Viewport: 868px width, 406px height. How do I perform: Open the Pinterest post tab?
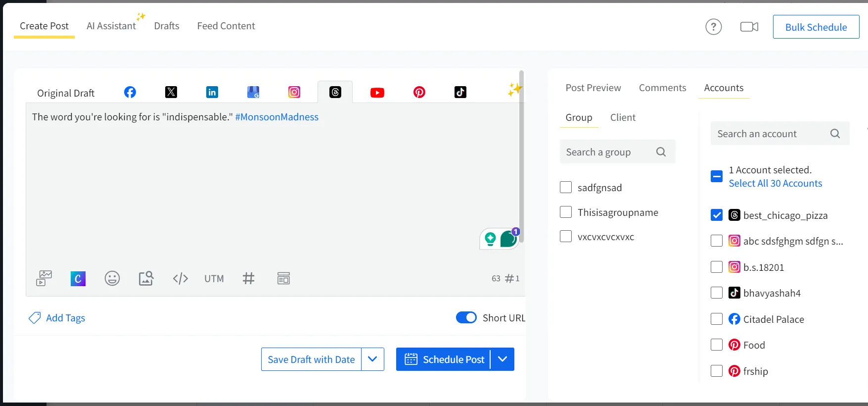point(419,92)
